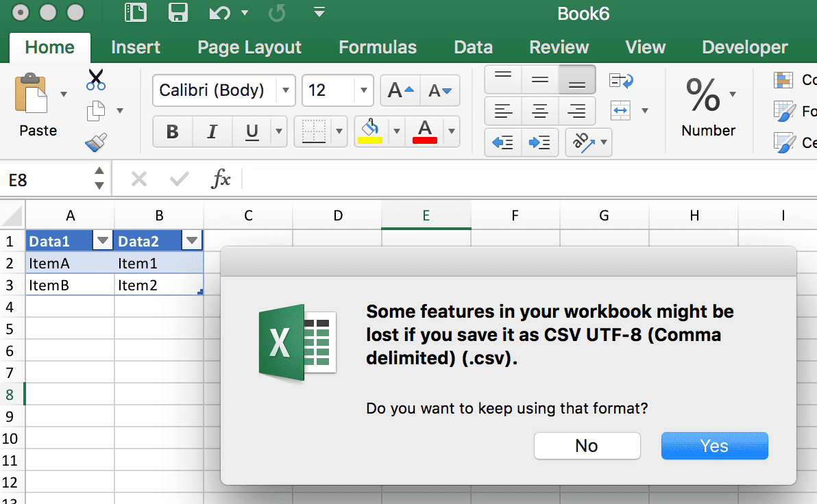
Task: Apply bold formatting
Action: click(172, 131)
